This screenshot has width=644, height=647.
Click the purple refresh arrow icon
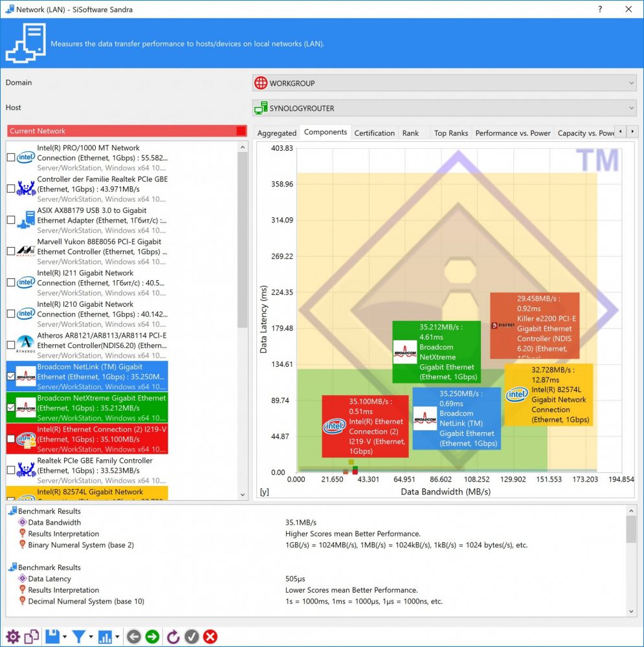point(173,637)
